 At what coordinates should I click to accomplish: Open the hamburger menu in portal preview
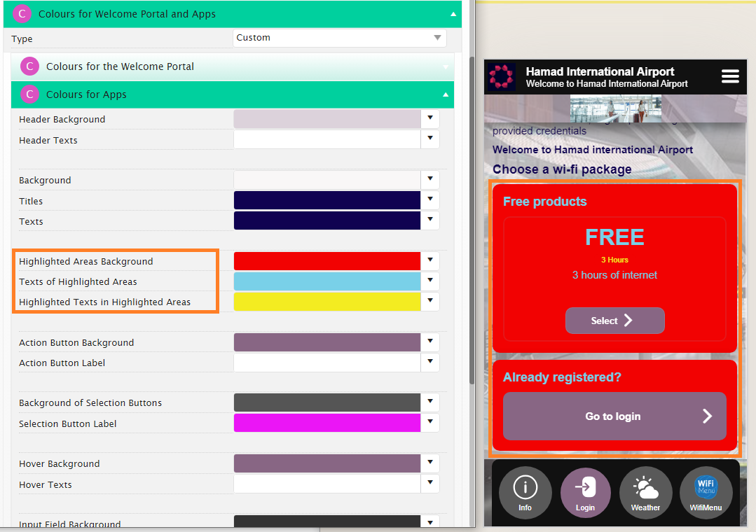[730, 76]
